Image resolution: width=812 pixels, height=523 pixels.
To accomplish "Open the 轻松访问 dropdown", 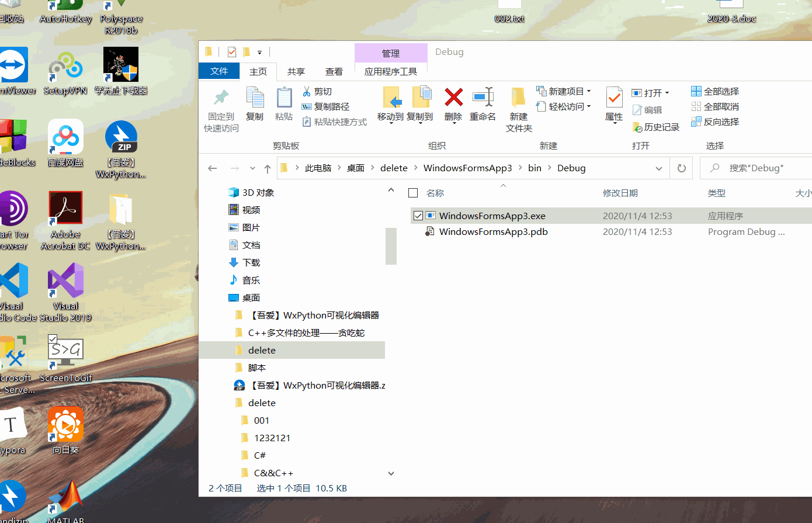I will [590, 106].
